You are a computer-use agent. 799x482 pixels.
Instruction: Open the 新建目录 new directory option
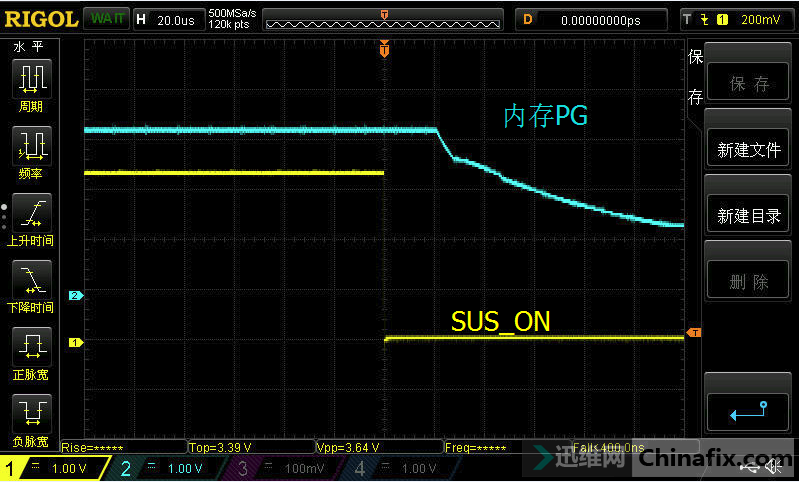(749, 216)
